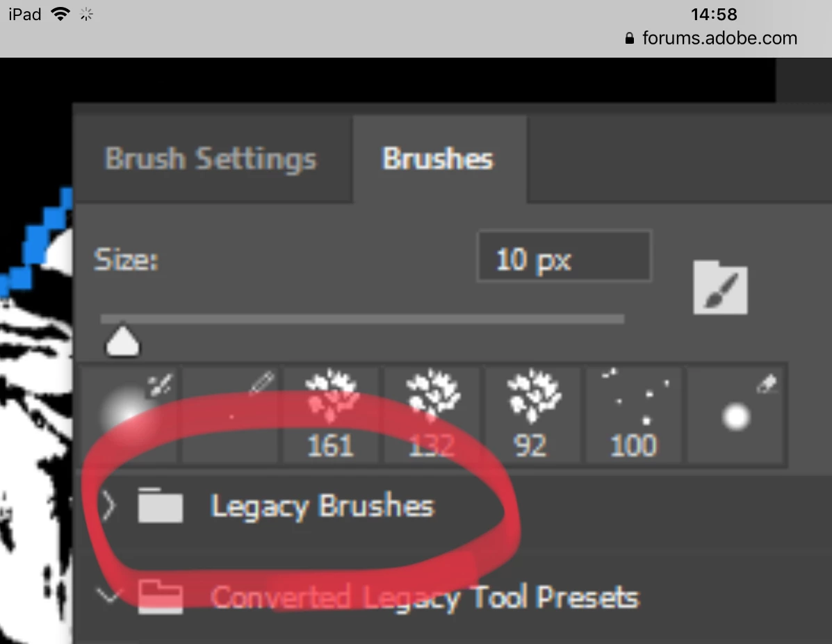
Task: Click the brush size slider track
Action: pyautogui.click(x=362, y=319)
